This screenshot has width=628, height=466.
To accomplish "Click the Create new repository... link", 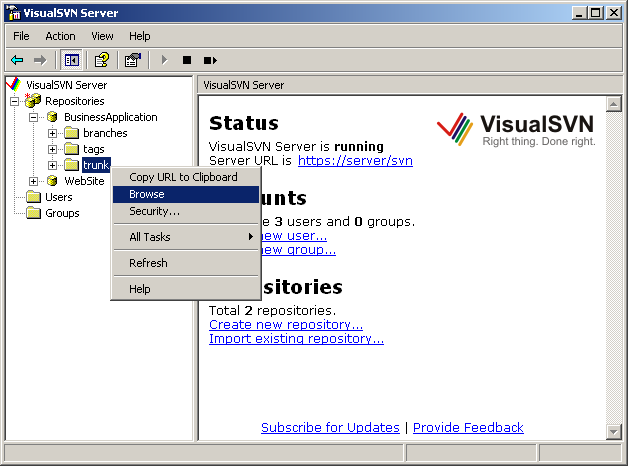I will coord(286,325).
